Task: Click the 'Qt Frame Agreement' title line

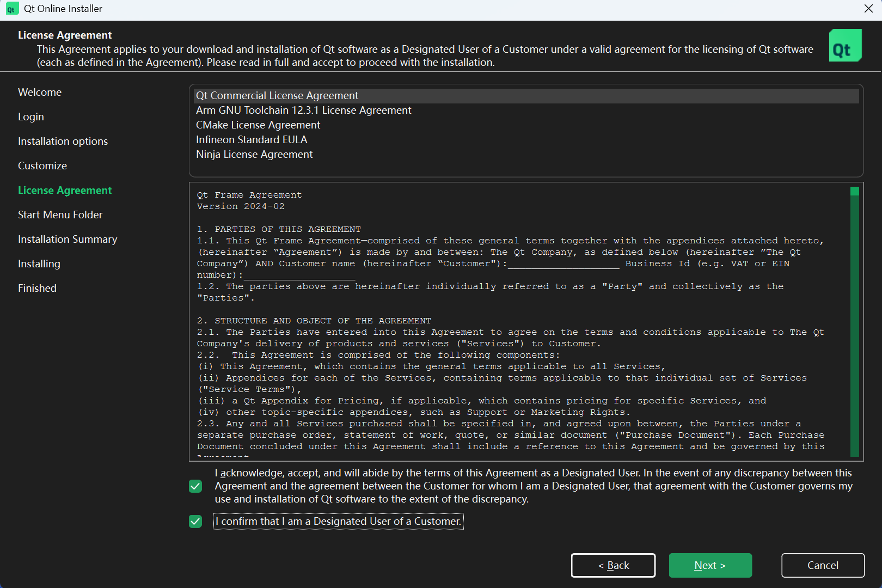Action: (x=249, y=195)
